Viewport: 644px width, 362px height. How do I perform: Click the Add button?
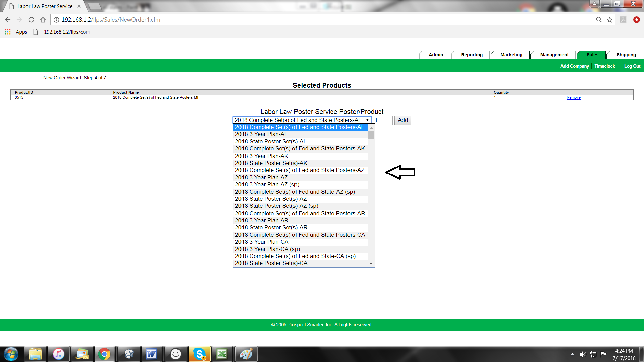tap(402, 120)
